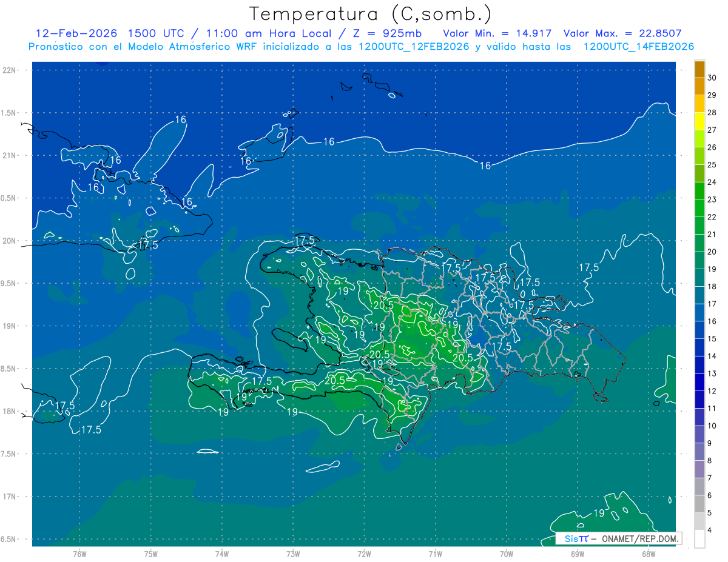The height and width of the screenshot is (562, 728).
Task: Click the "7" label on the color scale
Action: click(710, 478)
